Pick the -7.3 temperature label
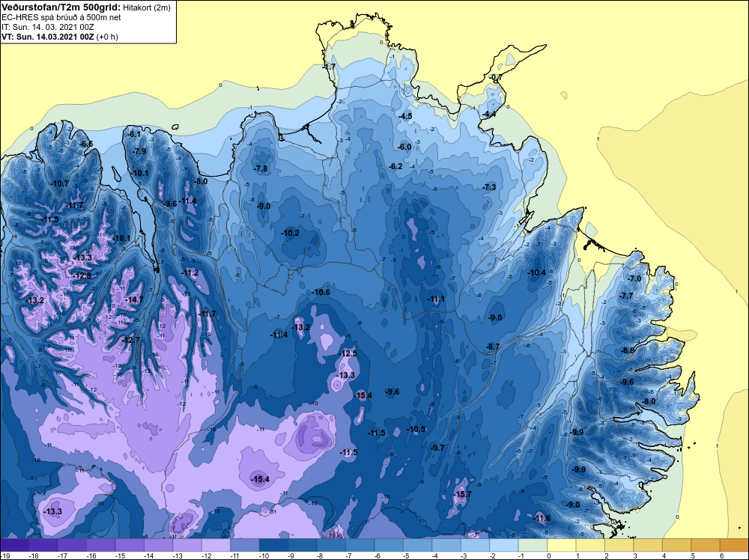Image resolution: width=749 pixels, height=560 pixels. (490, 188)
